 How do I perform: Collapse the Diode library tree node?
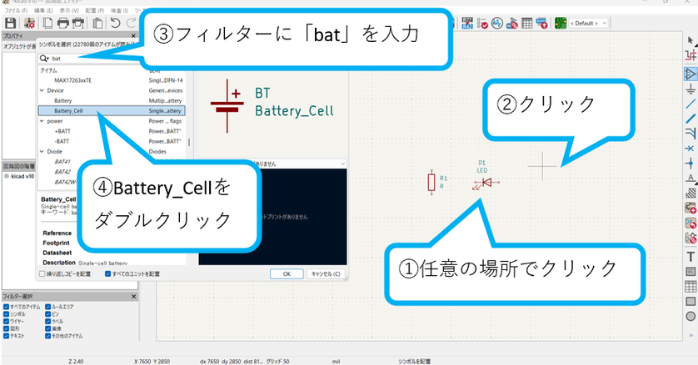[42, 151]
